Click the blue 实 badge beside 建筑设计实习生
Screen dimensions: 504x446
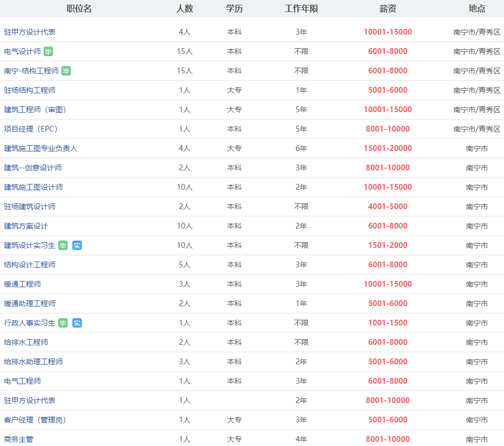[x=77, y=245]
